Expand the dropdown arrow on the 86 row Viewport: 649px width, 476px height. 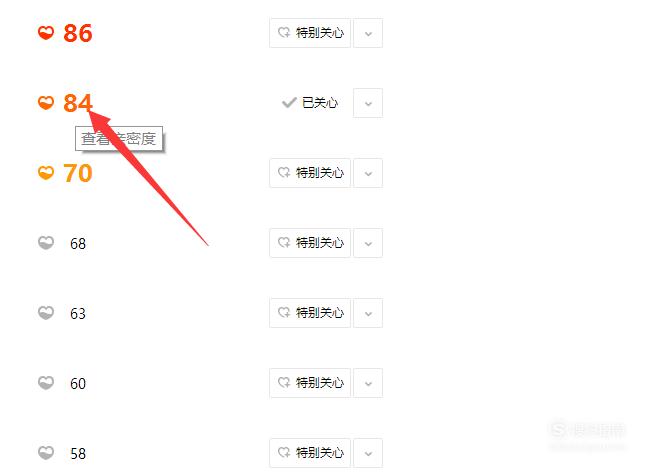pyautogui.click(x=368, y=33)
